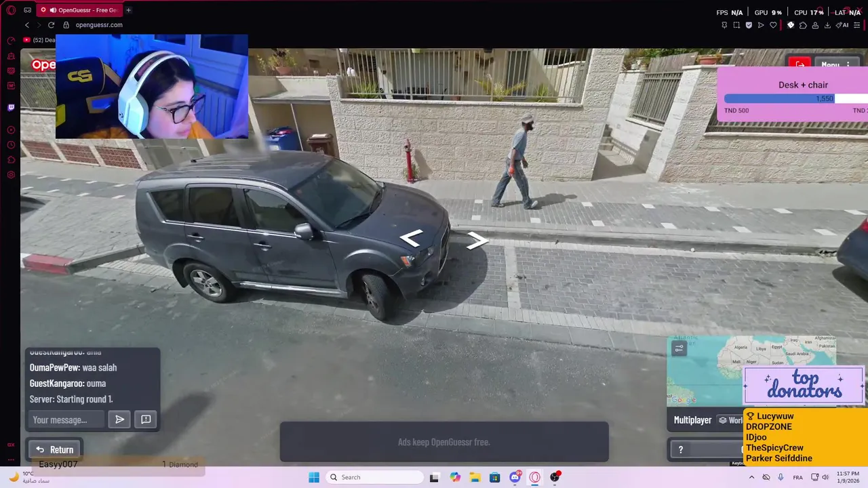Open the YouTube bookmark in bookmarks bar

coord(39,40)
